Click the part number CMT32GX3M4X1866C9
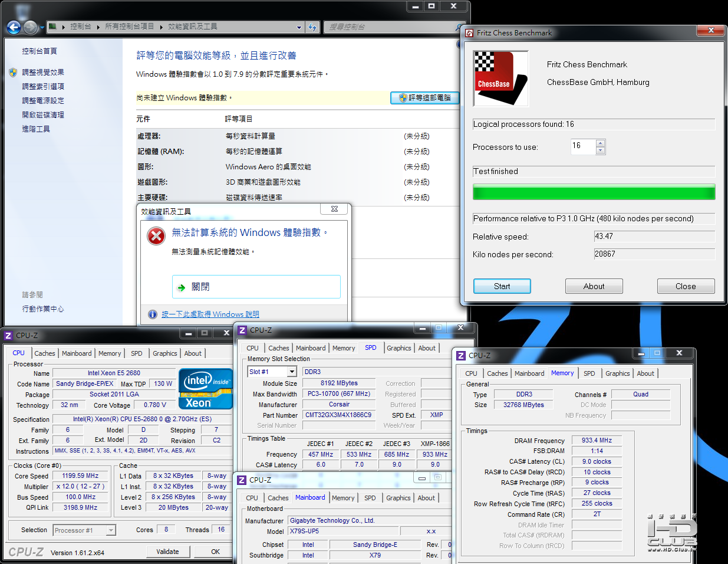The image size is (728, 564). (338, 415)
